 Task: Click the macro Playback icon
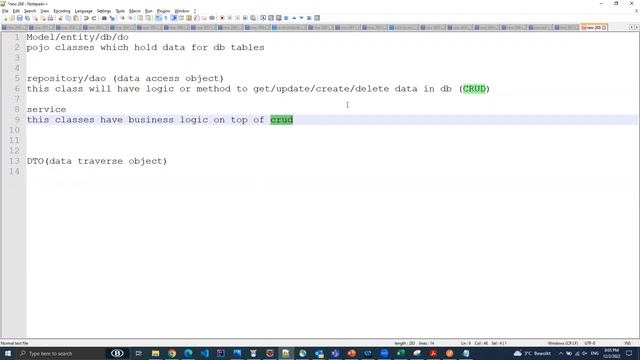(238, 18)
